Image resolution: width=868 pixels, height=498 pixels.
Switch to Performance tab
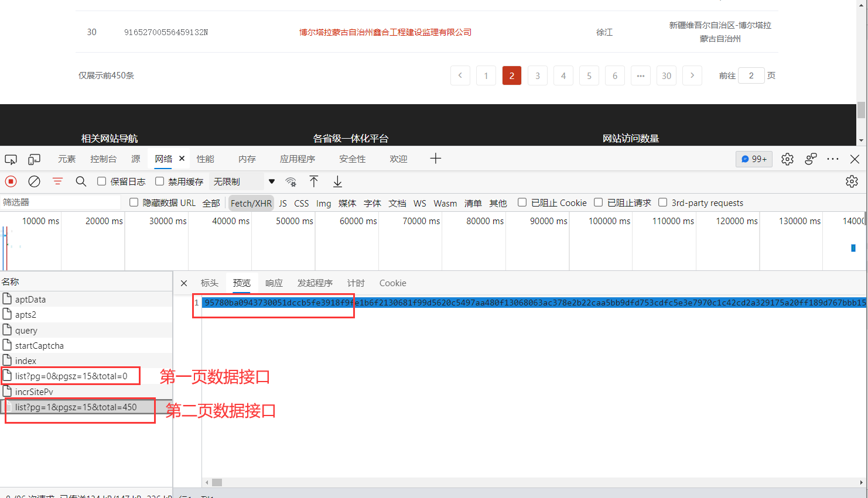205,159
